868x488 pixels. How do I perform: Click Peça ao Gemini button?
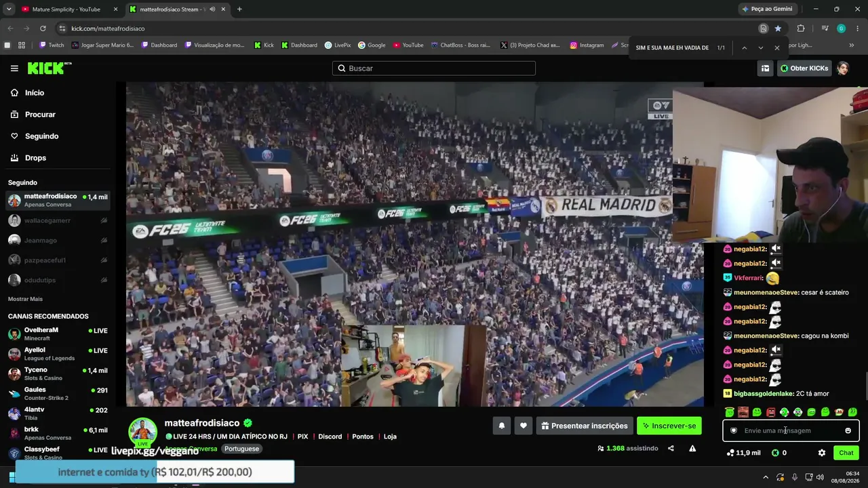[x=767, y=9]
